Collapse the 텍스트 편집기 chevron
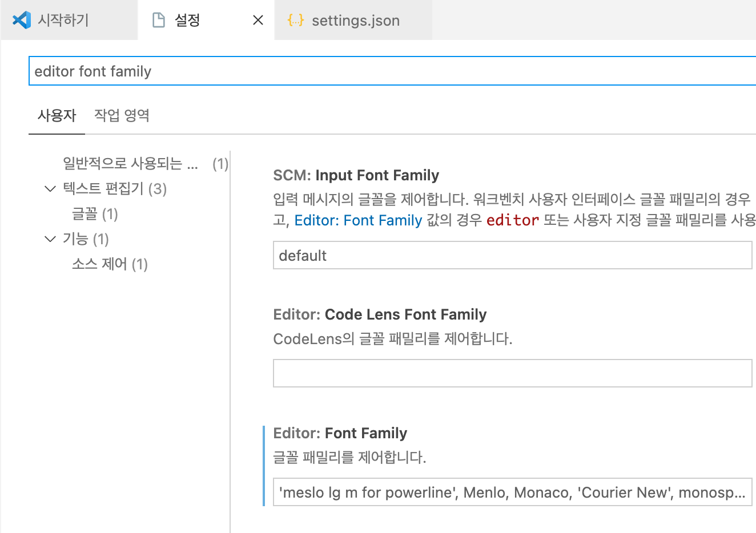 [50, 189]
